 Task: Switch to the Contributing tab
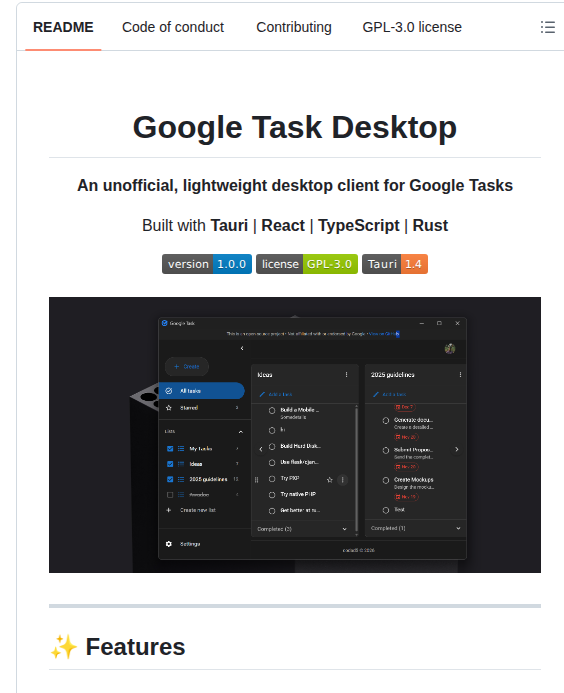[294, 27]
